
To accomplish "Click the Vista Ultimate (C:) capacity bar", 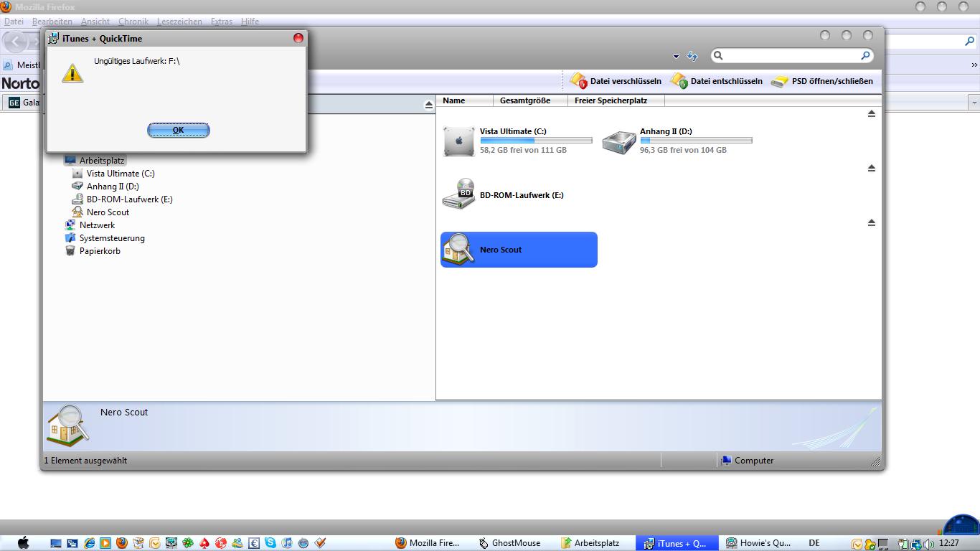I will 536,141.
